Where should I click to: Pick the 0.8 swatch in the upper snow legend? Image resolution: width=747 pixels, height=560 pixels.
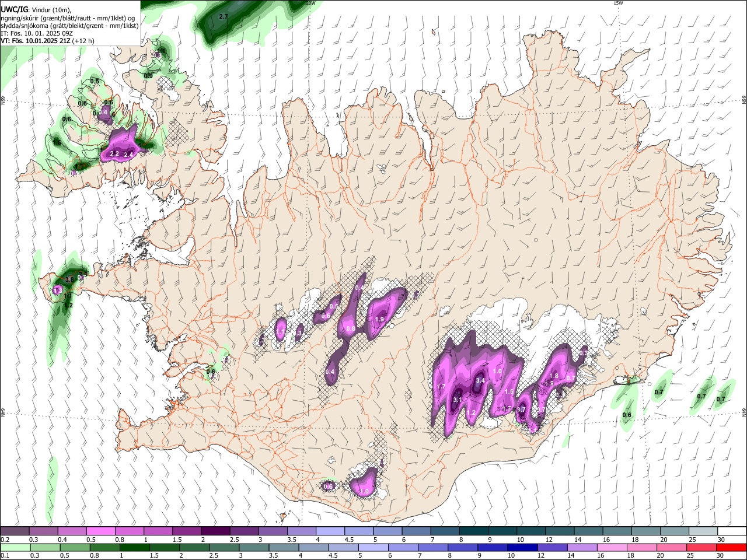(x=130, y=531)
